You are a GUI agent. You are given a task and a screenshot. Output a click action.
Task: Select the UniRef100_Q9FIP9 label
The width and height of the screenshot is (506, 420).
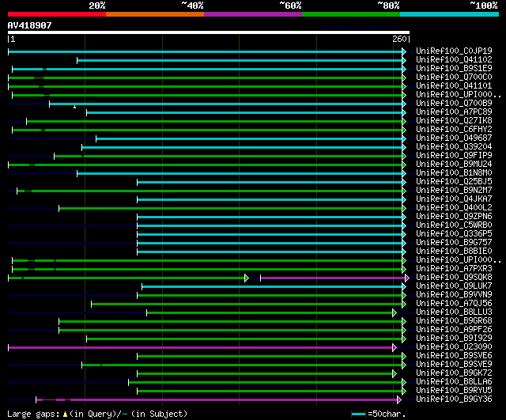click(454, 156)
